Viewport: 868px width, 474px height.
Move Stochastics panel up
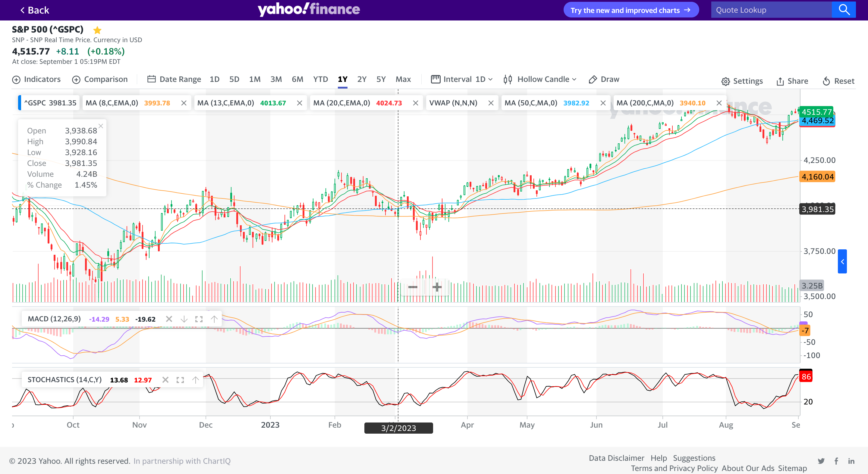point(195,380)
